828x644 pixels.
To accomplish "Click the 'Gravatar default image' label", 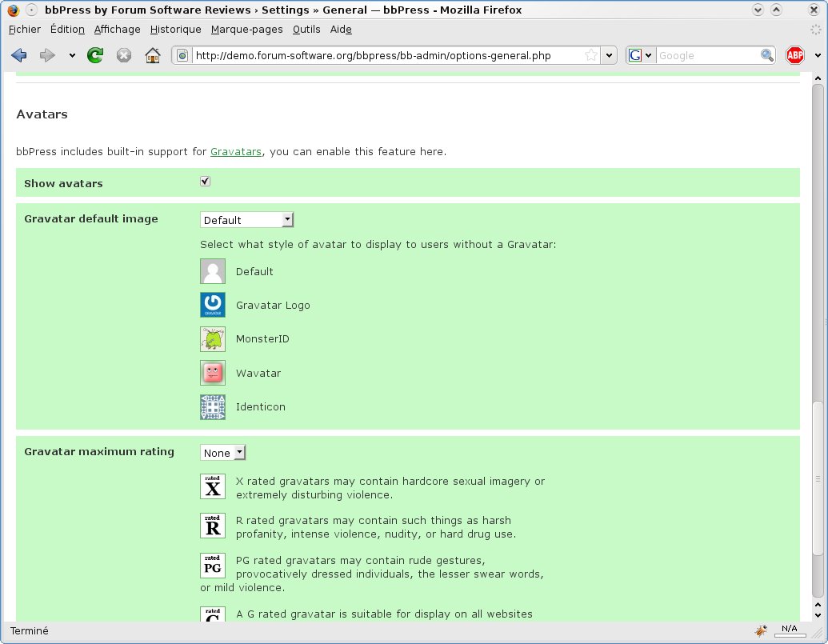I will (x=91, y=218).
